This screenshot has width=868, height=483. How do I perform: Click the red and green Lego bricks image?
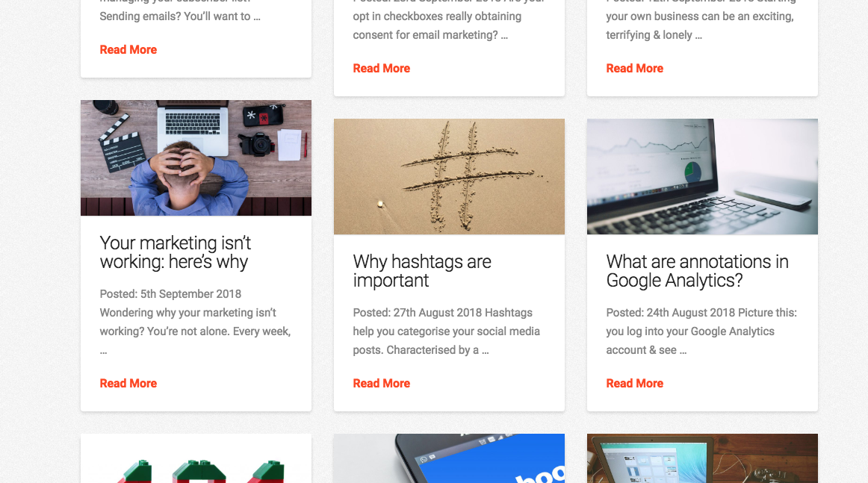click(x=196, y=458)
